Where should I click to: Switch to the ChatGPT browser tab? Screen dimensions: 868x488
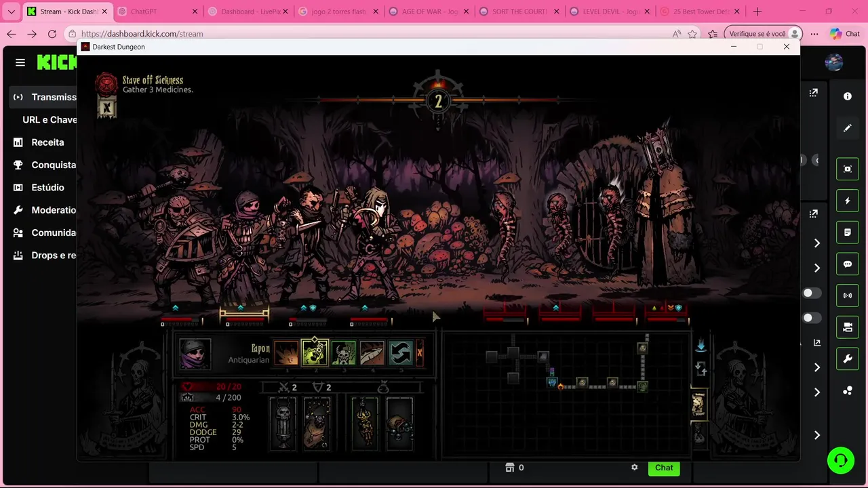157,12
